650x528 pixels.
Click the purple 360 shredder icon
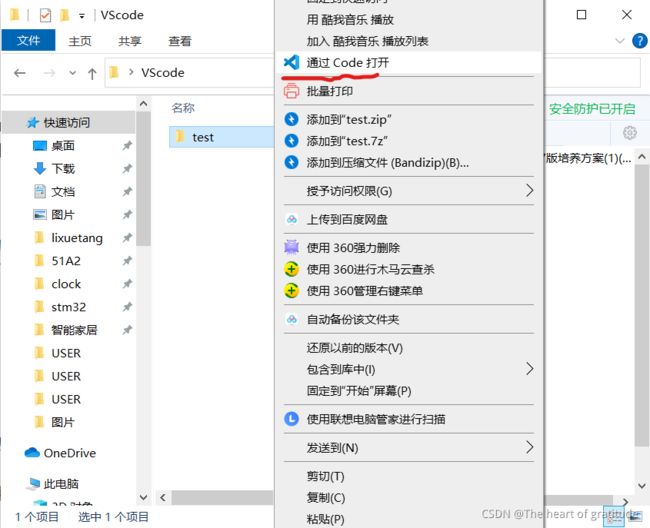[x=291, y=247]
